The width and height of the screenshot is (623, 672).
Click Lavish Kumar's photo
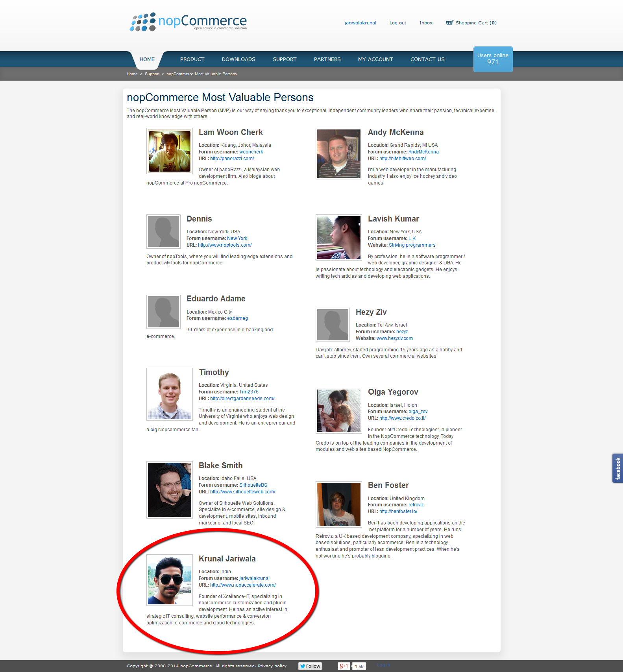[339, 237]
